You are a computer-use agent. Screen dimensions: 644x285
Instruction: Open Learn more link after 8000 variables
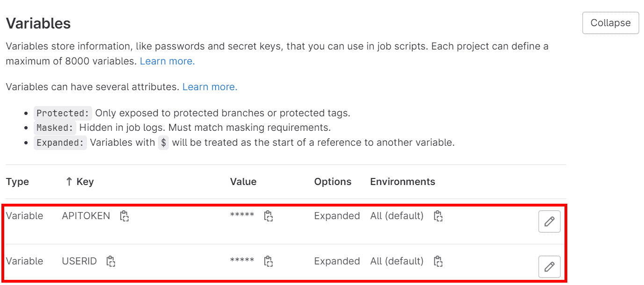coord(167,61)
